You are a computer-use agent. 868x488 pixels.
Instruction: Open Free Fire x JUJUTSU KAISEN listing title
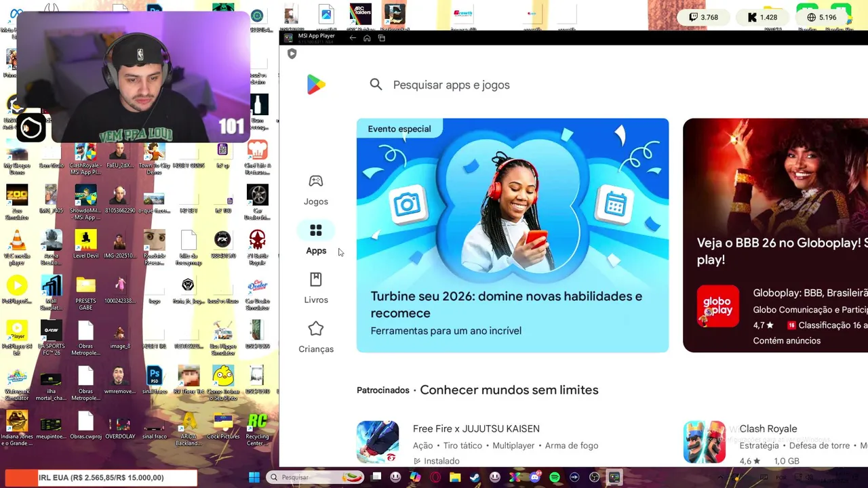[x=476, y=429]
